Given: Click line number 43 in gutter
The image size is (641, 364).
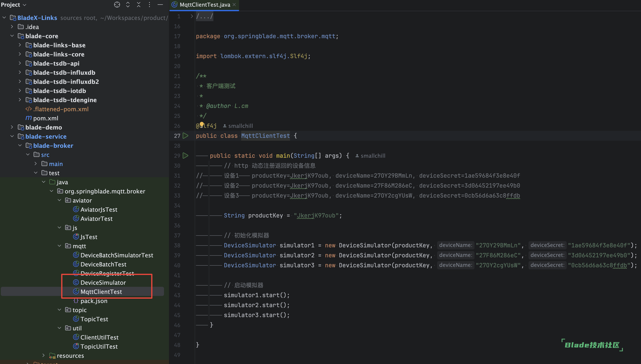Looking at the screenshot, I should pos(177,295).
